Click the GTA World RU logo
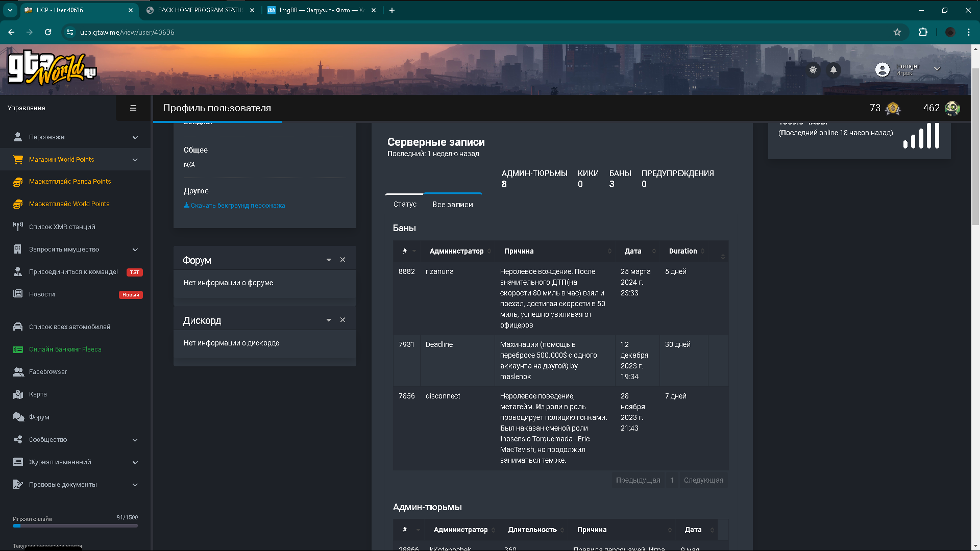The width and height of the screenshot is (980, 551). coord(52,68)
